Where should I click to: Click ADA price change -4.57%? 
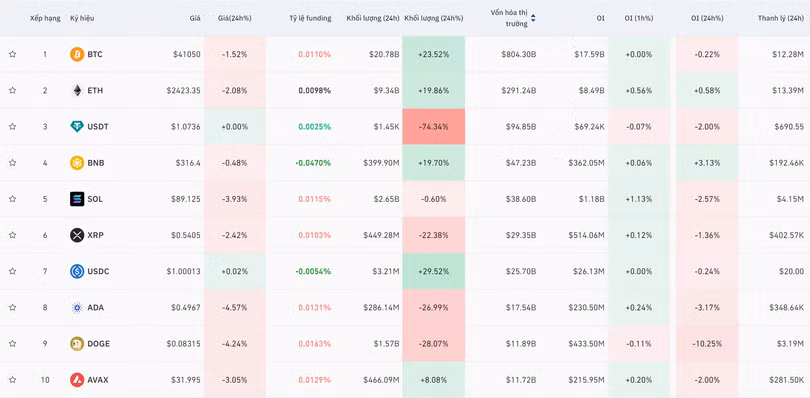[235, 308]
